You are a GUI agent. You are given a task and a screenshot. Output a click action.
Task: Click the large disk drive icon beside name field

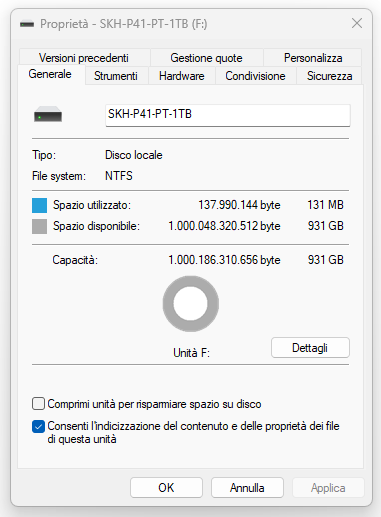[x=48, y=114]
